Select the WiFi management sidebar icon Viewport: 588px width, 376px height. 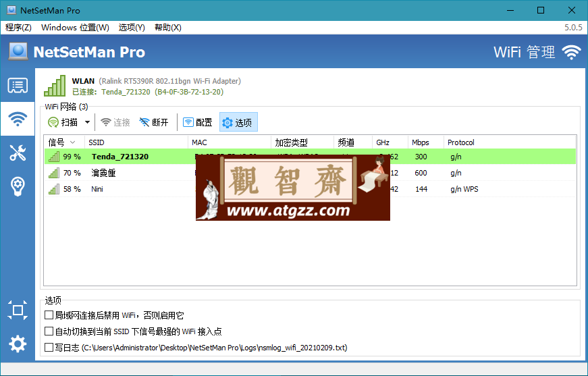coord(18,119)
